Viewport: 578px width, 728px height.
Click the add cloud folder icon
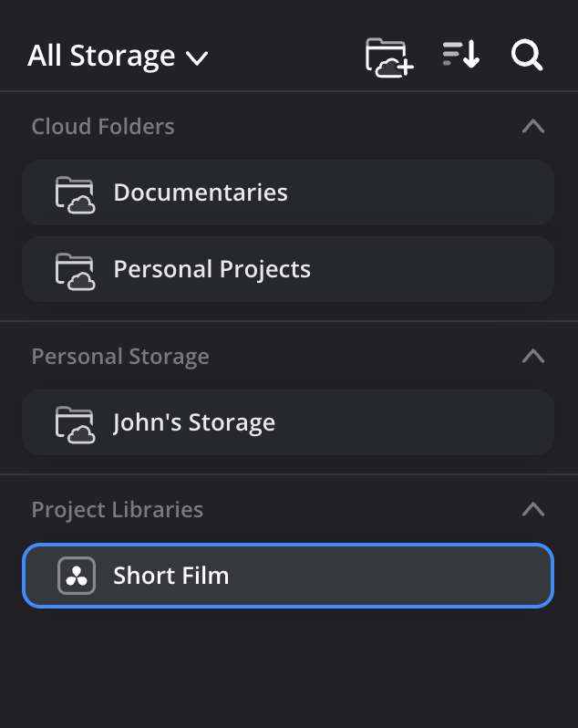tap(389, 57)
